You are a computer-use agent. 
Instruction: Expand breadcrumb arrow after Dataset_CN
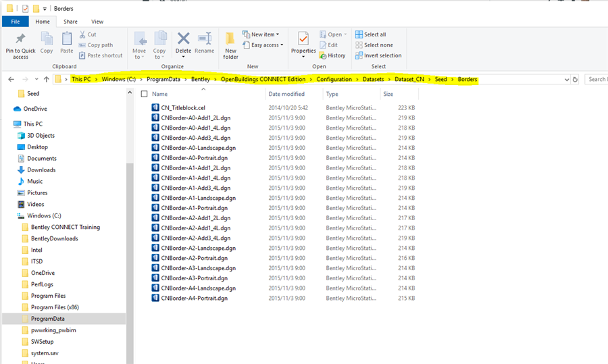click(x=429, y=80)
